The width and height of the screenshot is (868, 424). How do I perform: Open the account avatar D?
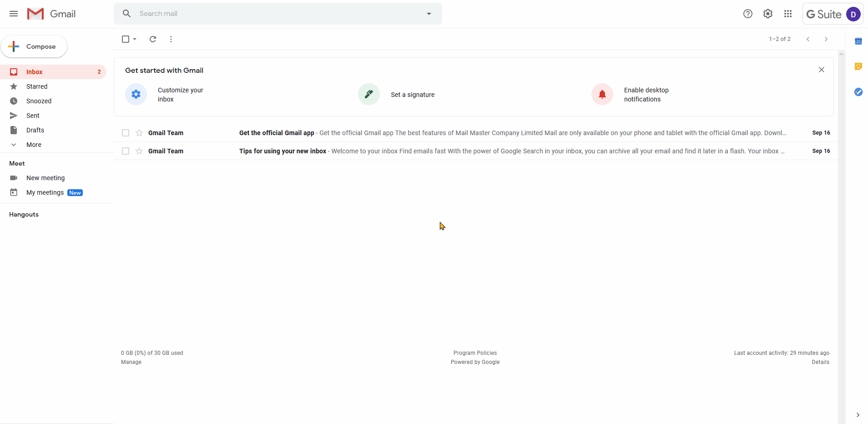853,14
